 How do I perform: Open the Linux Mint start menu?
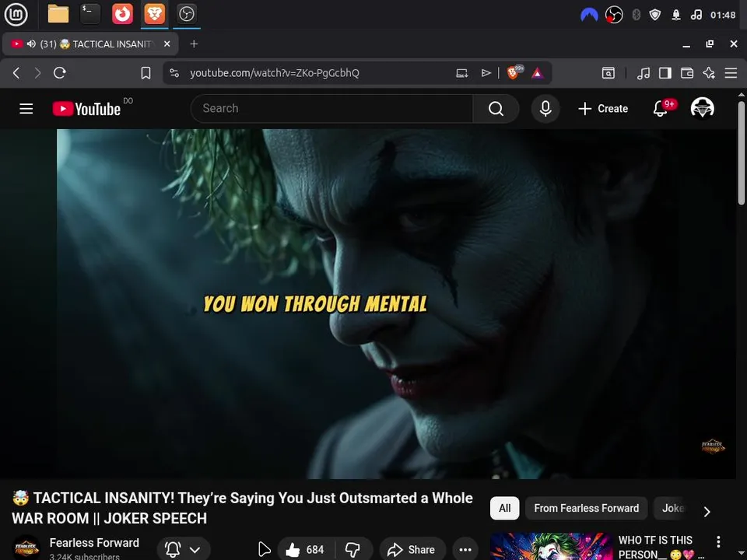pyautogui.click(x=16, y=14)
